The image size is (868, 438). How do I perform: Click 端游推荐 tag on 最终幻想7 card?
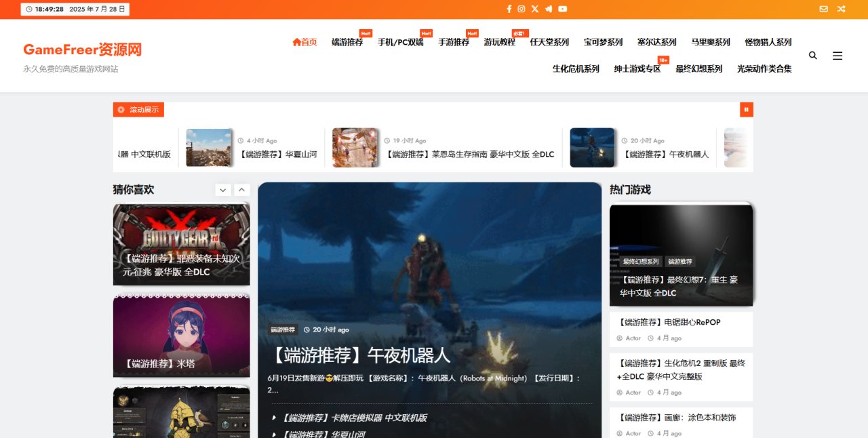click(680, 262)
